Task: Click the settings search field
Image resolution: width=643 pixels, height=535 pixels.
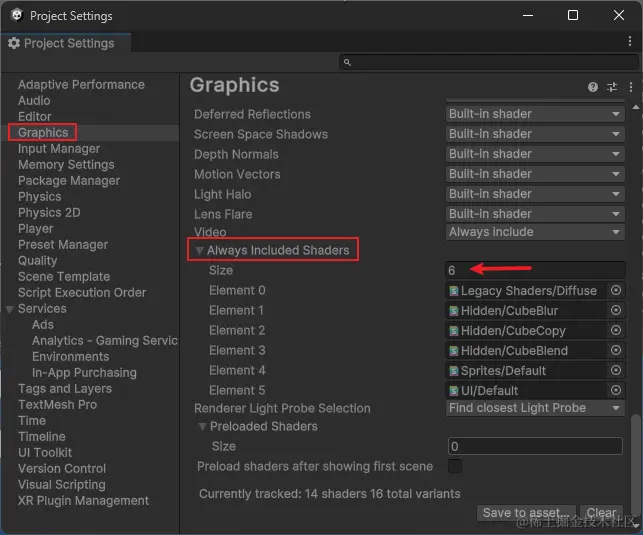Action: click(489, 62)
